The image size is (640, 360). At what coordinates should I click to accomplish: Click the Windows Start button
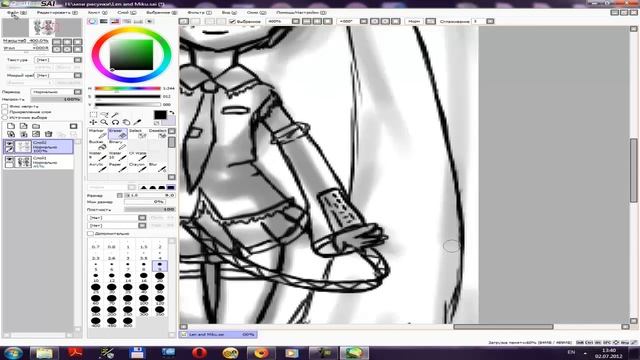[13, 353]
